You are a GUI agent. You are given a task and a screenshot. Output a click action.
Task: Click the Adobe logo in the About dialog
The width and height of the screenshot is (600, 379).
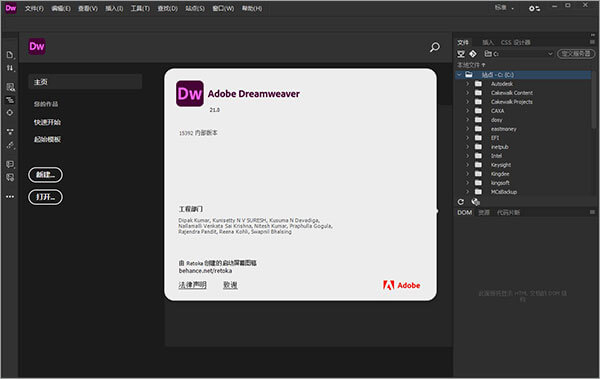click(401, 285)
